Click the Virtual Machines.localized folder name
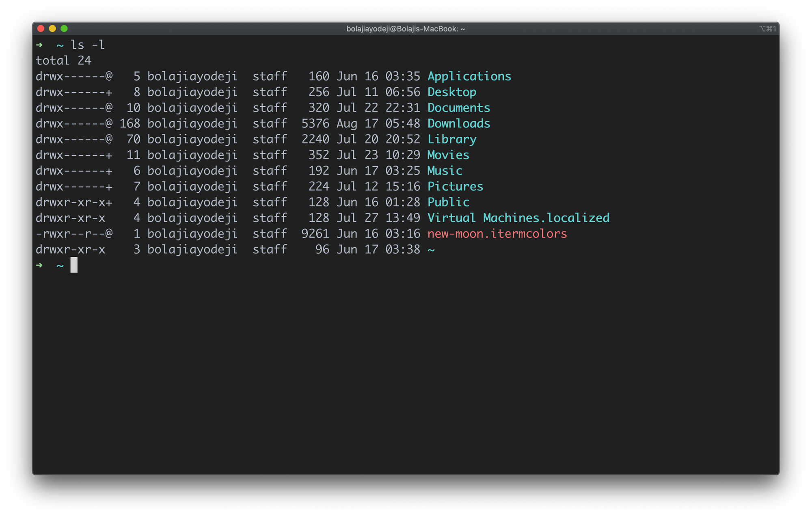 tap(518, 217)
